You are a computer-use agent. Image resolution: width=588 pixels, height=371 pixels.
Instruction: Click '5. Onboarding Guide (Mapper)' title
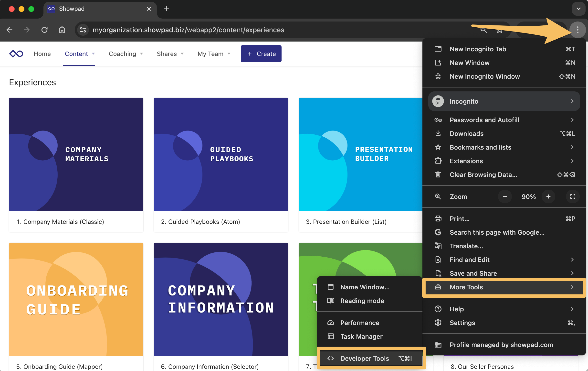pos(59,366)
